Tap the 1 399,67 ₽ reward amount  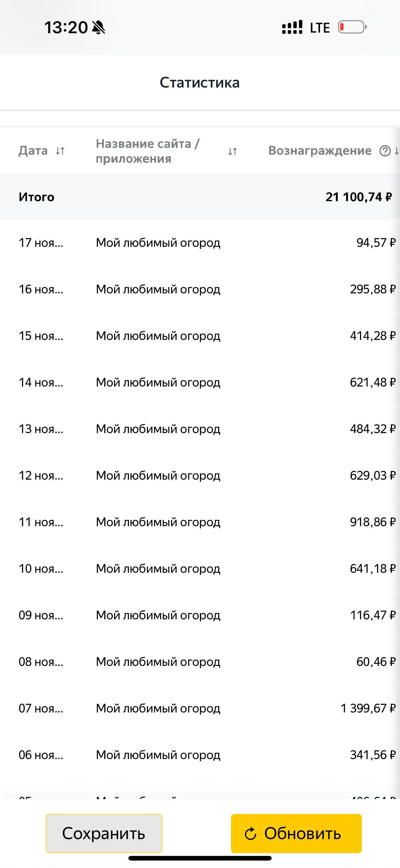tap(368, 708)
